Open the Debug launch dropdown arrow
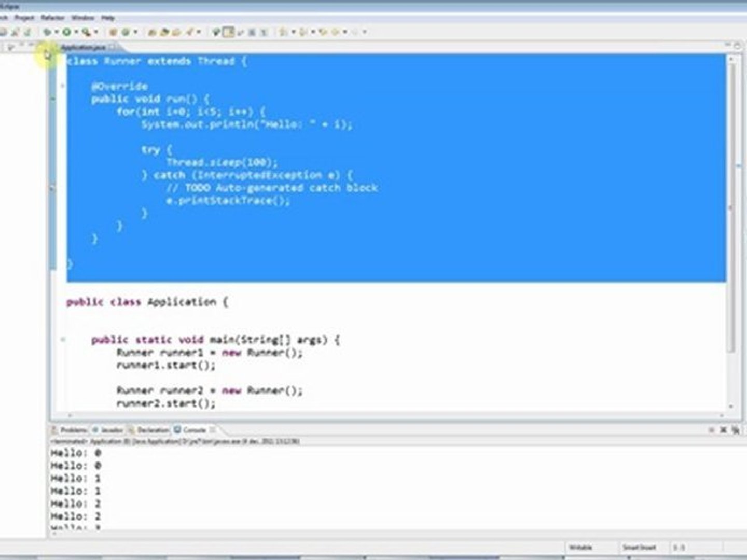Screen dimensions: 747x560 [x=56, y=32]
